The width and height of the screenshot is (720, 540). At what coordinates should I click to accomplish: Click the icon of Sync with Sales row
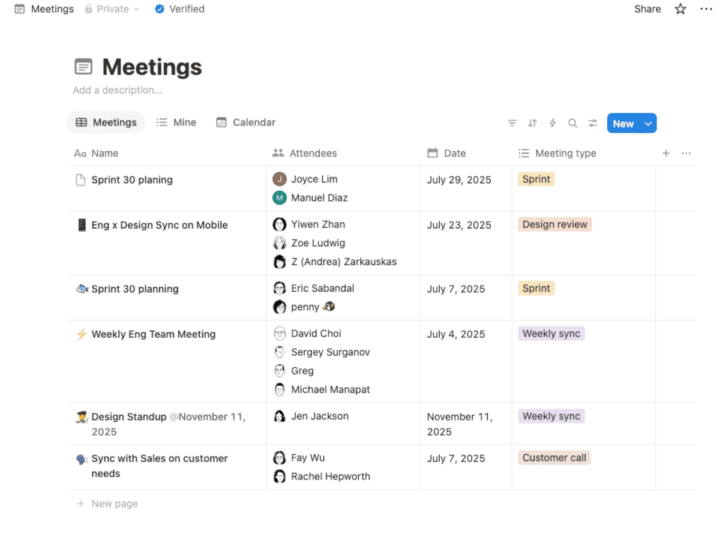point(81,459)
